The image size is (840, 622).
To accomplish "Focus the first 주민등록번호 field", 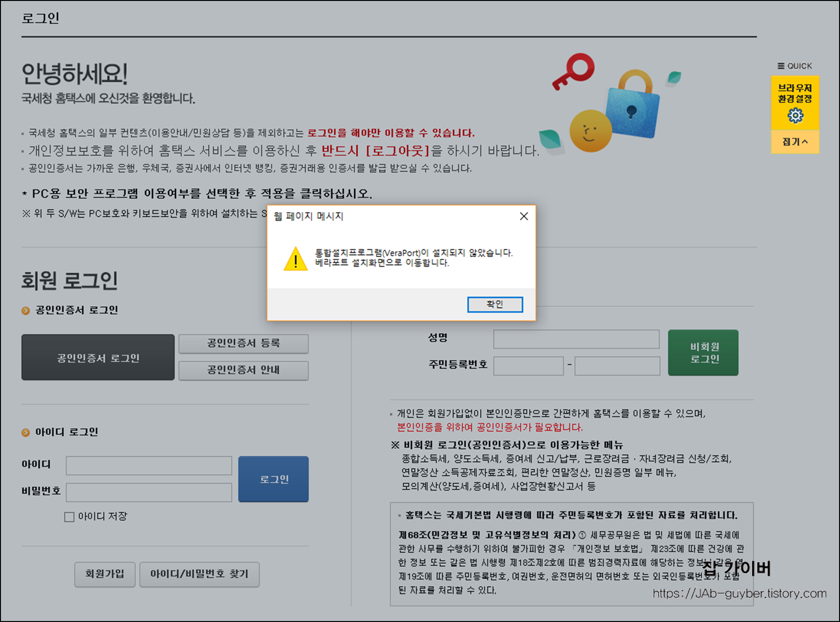I will (x=528, y=366).
